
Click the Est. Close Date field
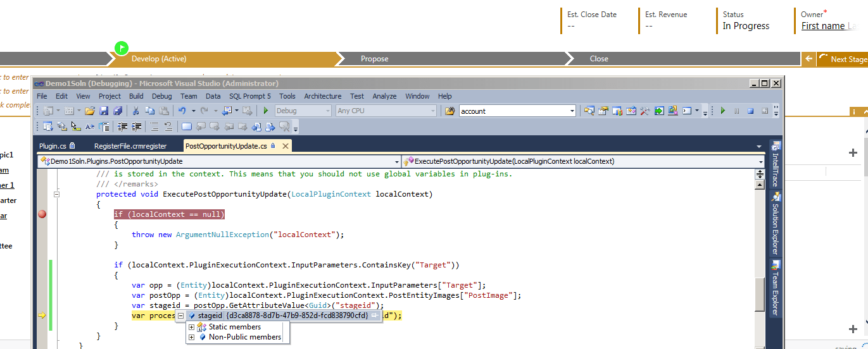(x=592, y=20)
